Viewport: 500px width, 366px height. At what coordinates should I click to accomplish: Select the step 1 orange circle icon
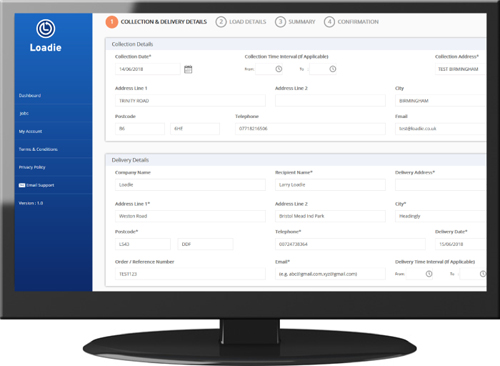pyautogui.click(x=112, y=22)
